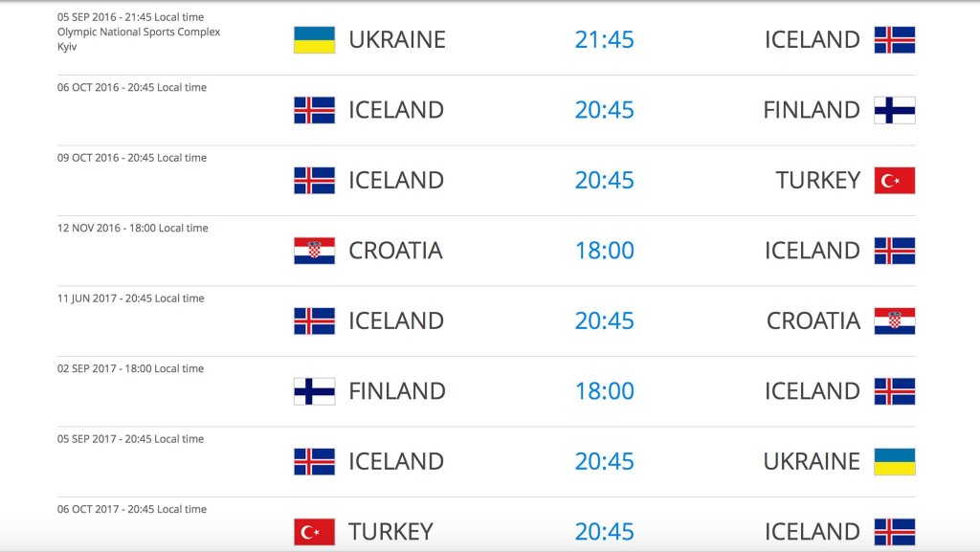
Task: Click Croatia flag in the 12 Nov 2016 match
Action: click(x=314, y=251)
